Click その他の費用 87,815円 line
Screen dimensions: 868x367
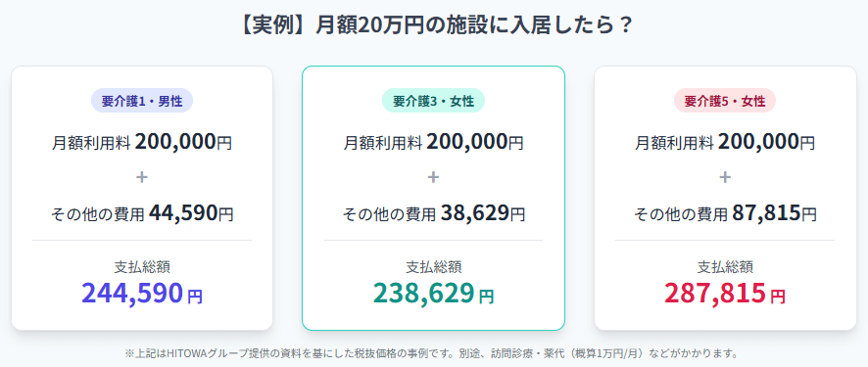(725, 212)
